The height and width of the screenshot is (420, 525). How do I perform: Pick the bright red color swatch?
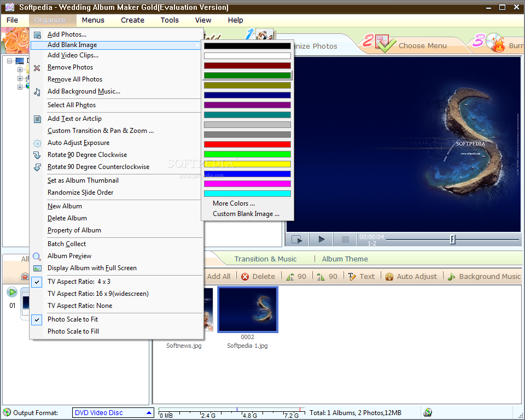(247, 144)
